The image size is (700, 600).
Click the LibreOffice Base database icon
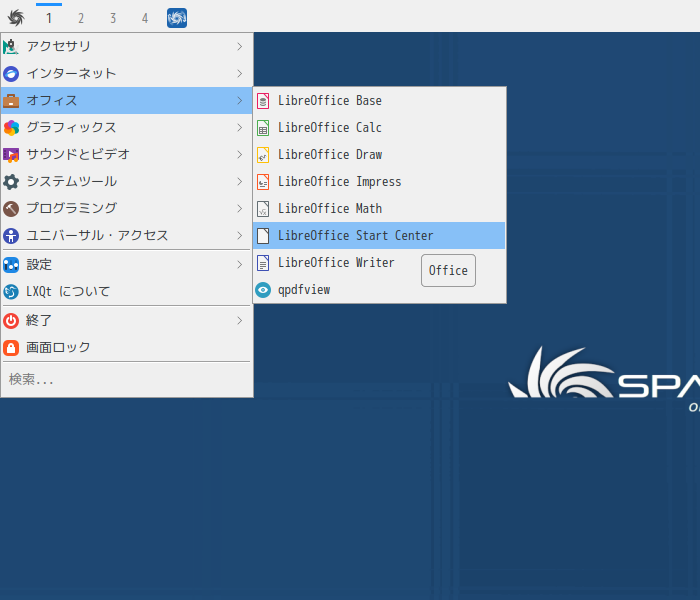click(263, 101)
